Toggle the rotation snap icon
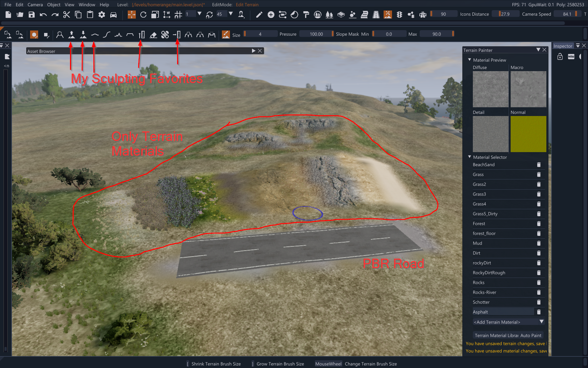Image resolution: width=588 pixels, height=368 pixels. (x=209, y=14)
